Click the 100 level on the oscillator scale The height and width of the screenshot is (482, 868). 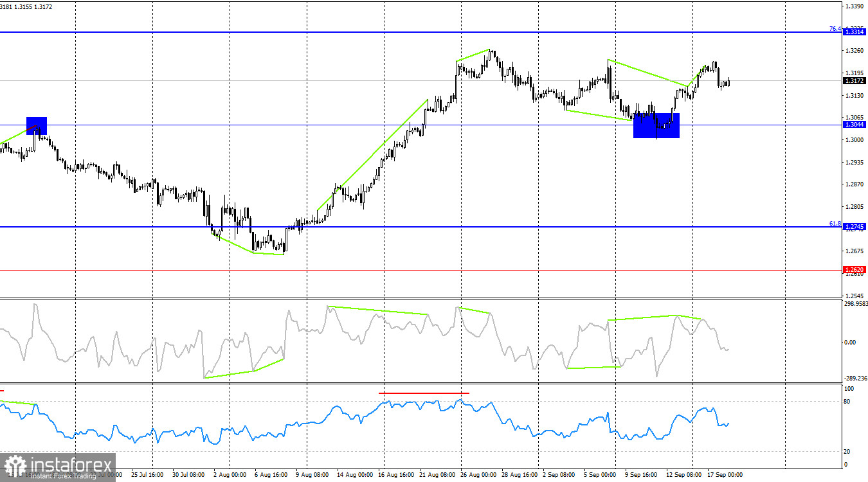(849, 389)
